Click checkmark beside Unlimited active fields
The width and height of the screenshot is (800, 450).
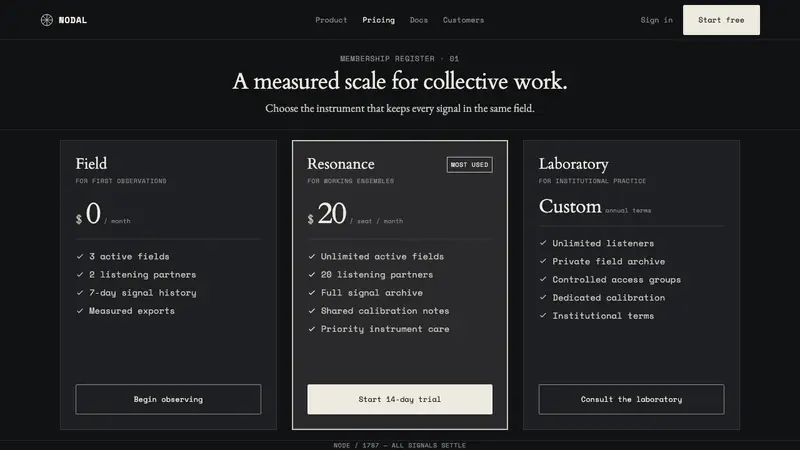311,256
